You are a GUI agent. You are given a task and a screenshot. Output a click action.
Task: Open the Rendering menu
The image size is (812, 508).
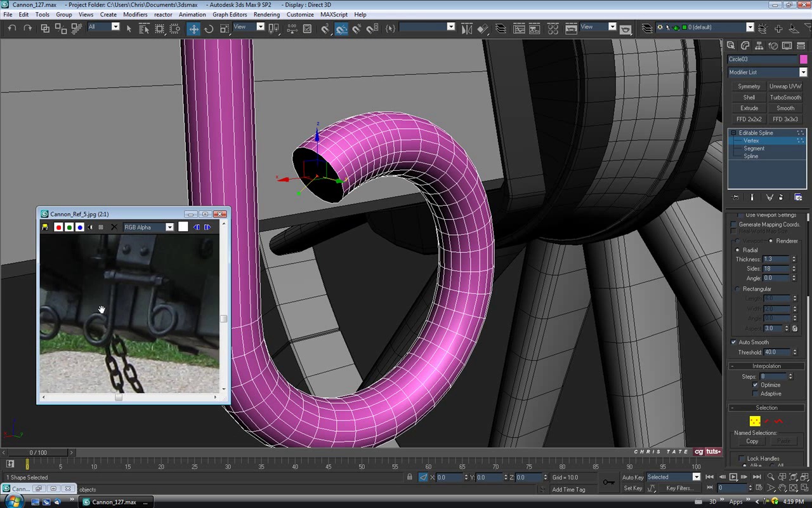click(x=266, y=14)
